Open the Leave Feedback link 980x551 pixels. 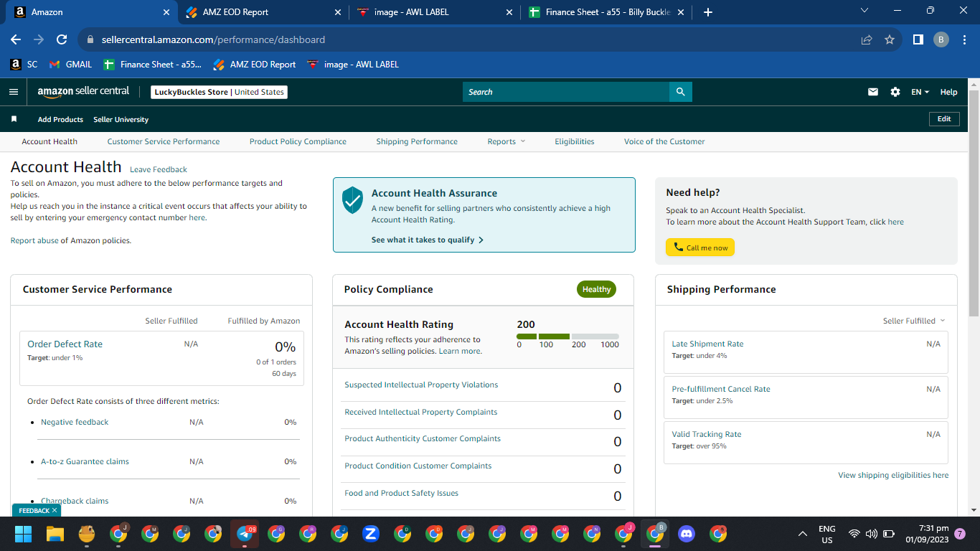coord(159,169)
